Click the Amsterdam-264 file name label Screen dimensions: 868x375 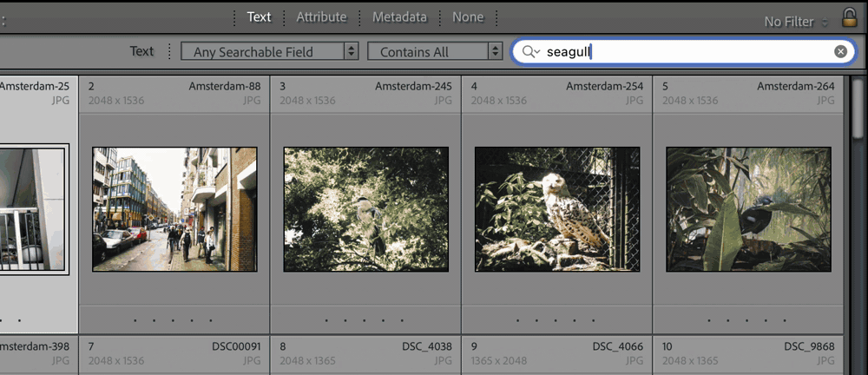click(x=796, y=87)
